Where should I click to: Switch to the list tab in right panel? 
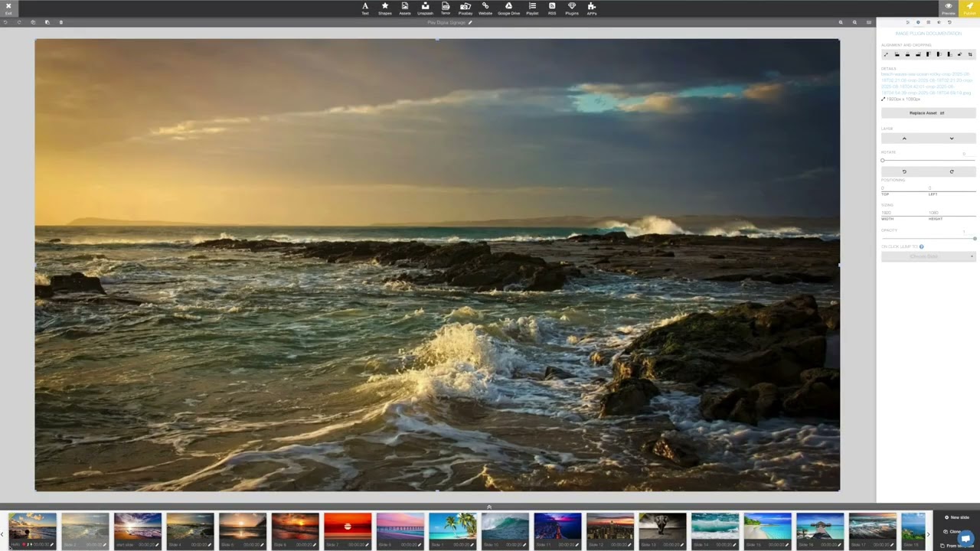coord(929,22)
